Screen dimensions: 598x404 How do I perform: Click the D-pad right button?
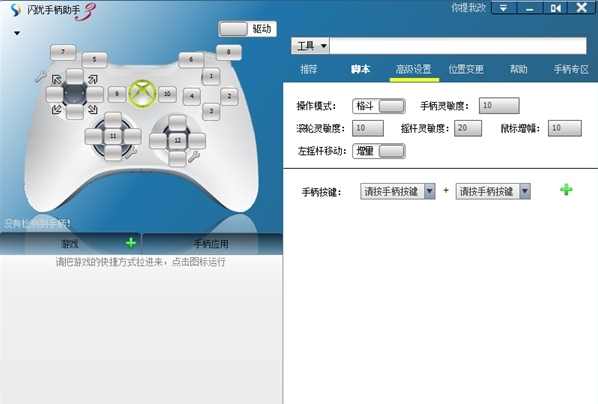[x=95, y=95]
